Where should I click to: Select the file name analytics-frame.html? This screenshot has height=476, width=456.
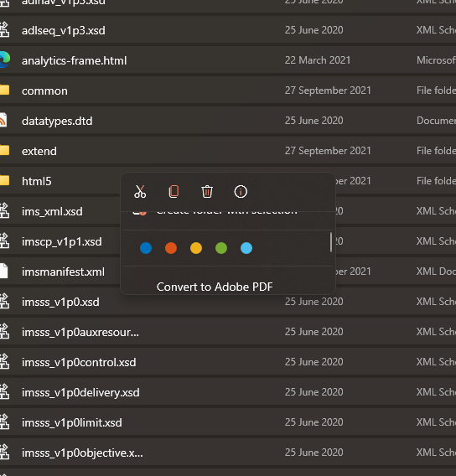74,60
